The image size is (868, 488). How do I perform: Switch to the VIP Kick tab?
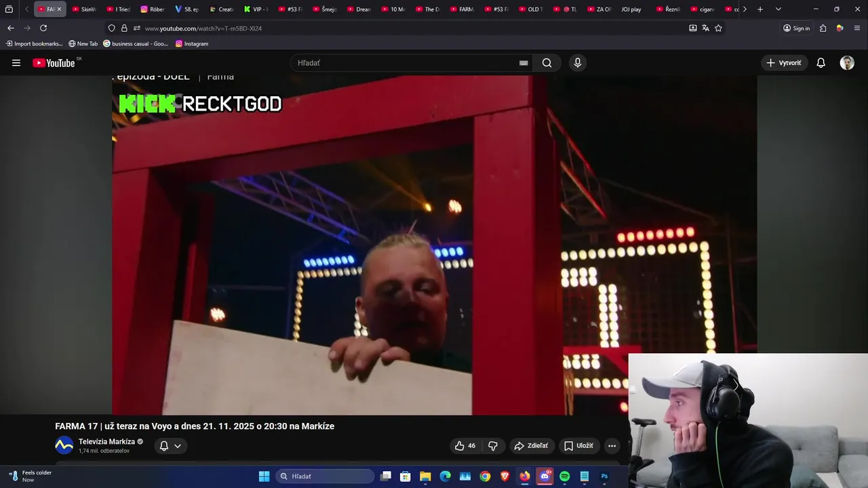pyautogui.click(x=256, y=9)
